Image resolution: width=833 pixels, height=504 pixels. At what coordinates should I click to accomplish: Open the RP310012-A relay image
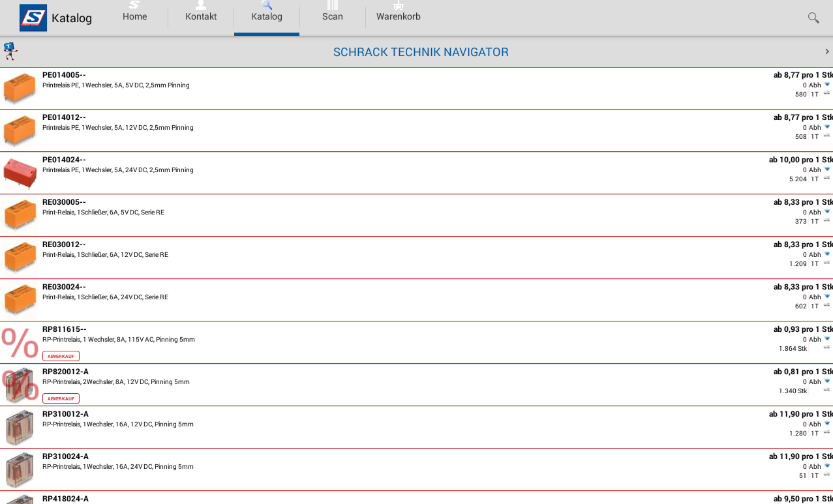(20, 427)
